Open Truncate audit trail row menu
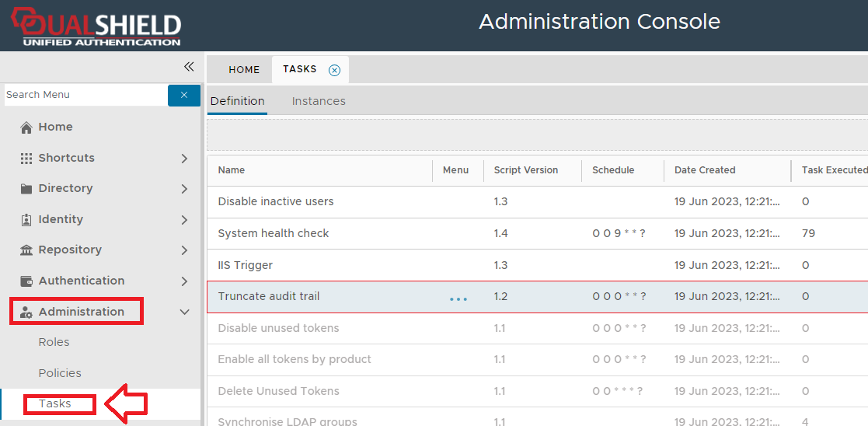Viewport: 868px width, 426px height. pos(458,298)
